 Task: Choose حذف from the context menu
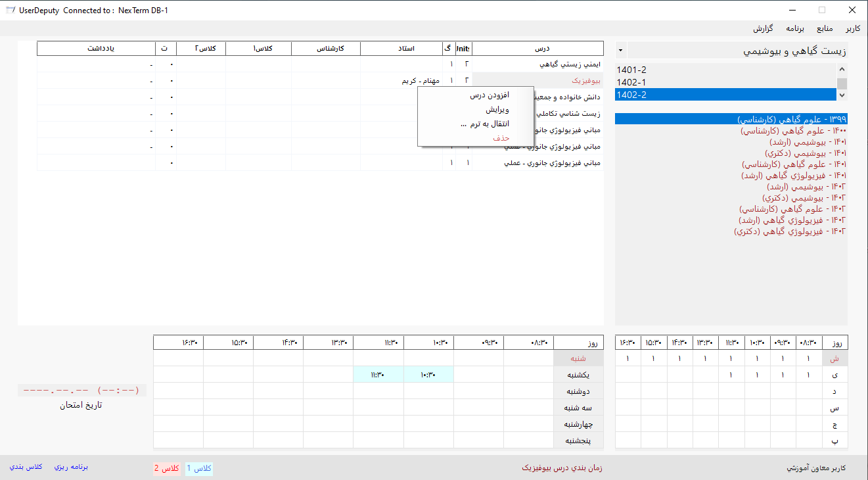click(501, 138)
